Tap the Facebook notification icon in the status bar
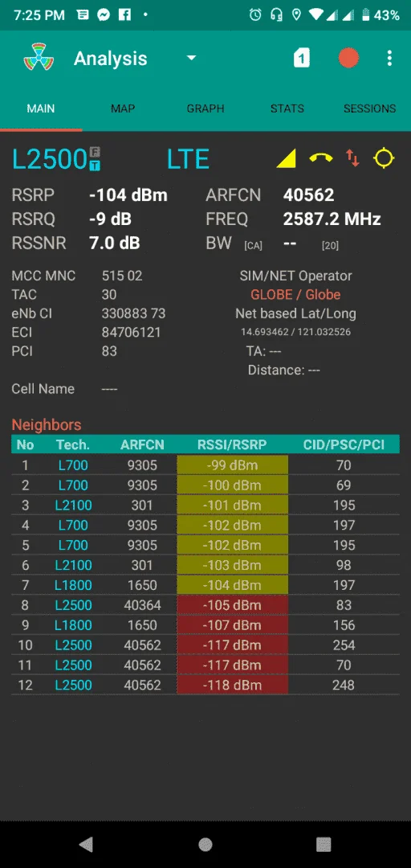Viewport: 411px width, 868px height. [124, 15]
